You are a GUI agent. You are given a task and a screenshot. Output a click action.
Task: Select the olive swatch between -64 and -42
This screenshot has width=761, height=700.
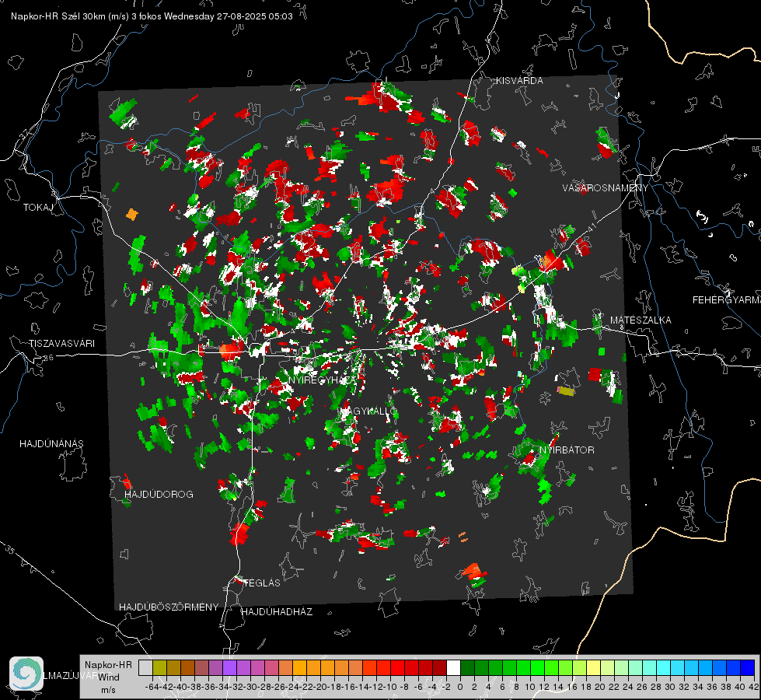[x=159, y=667]
